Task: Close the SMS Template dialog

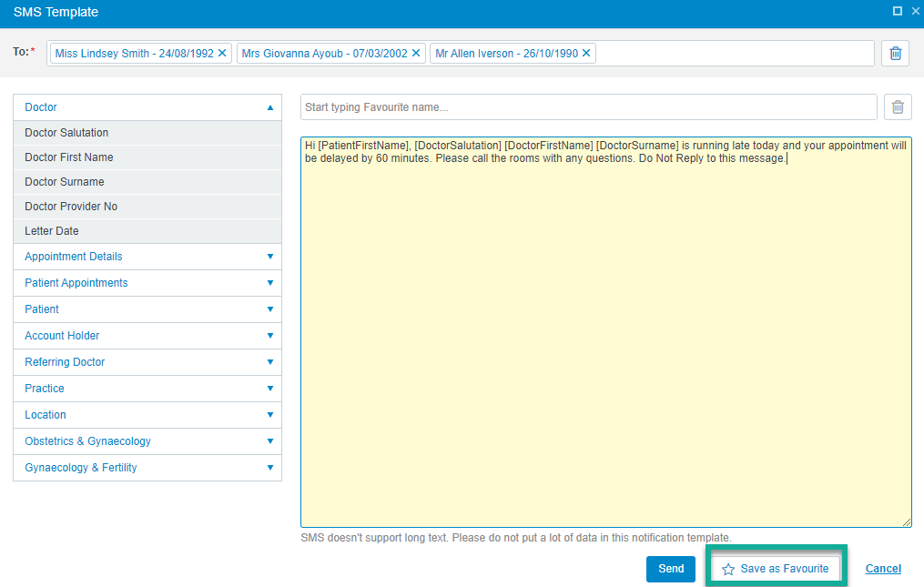Action: (x=916, y=11)
